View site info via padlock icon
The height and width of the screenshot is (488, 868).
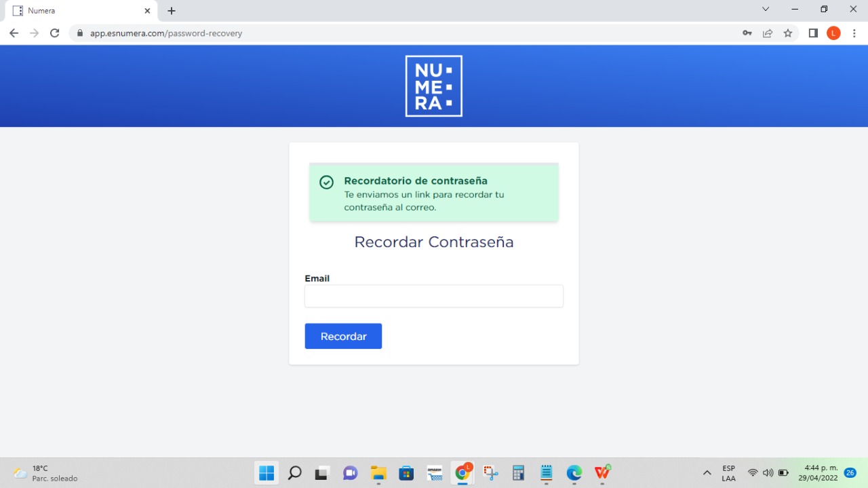click(x=80, y=33)
